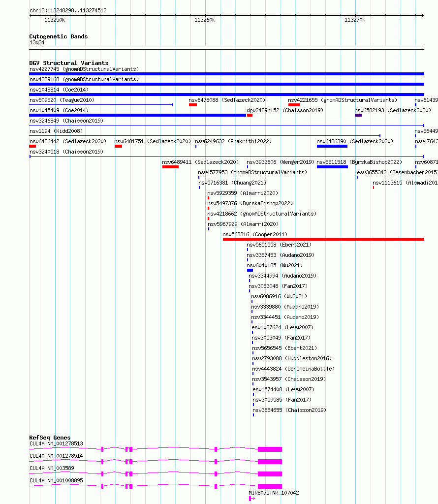Select red bar under nsv6486442
The height and width of the screenshot is (504, 438).
pos(32,146)
